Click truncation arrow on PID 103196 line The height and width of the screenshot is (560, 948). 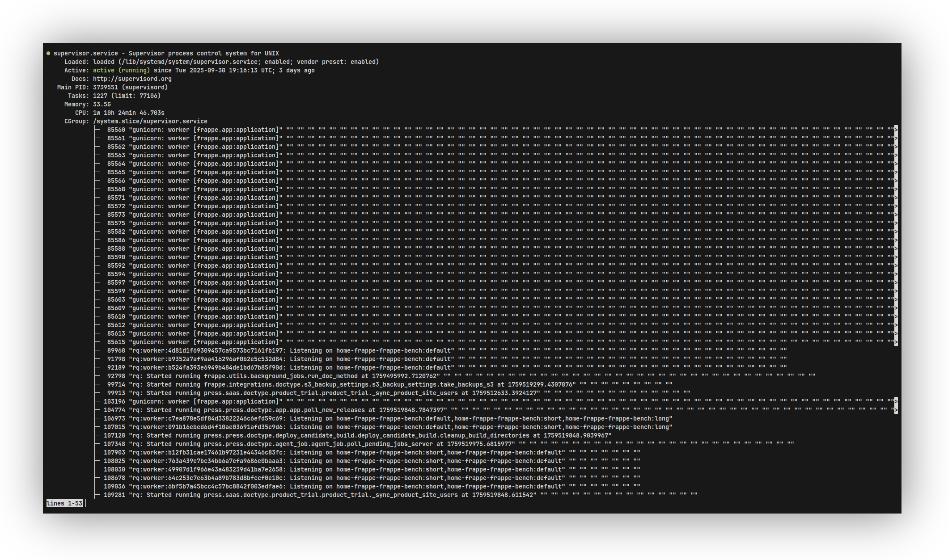[896, 401]
